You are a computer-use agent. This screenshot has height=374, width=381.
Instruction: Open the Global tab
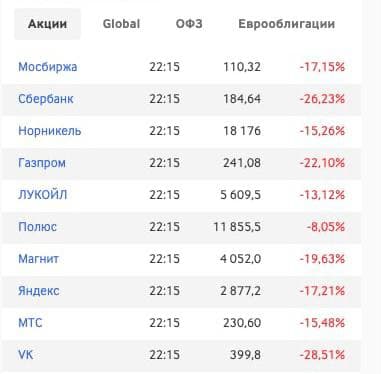point(121,24)
